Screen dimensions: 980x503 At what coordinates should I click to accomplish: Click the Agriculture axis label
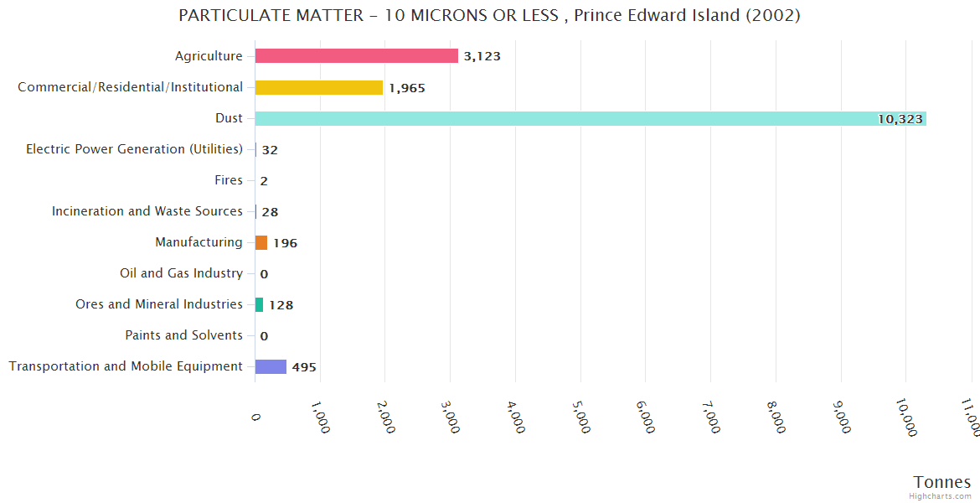[x=209, y=56]
